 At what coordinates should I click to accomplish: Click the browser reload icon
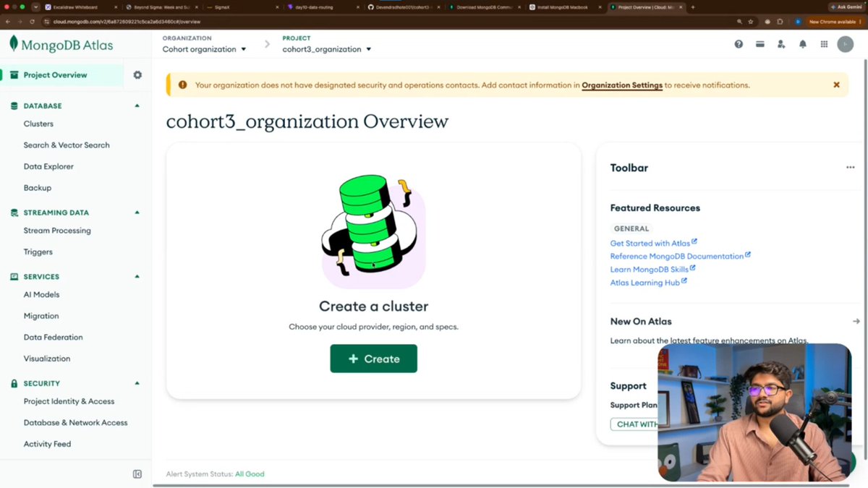32,22
